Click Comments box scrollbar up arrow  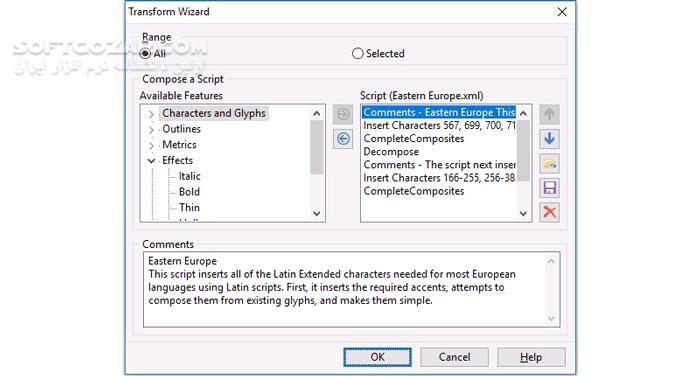pyautogui.click(x=551, y=261)
